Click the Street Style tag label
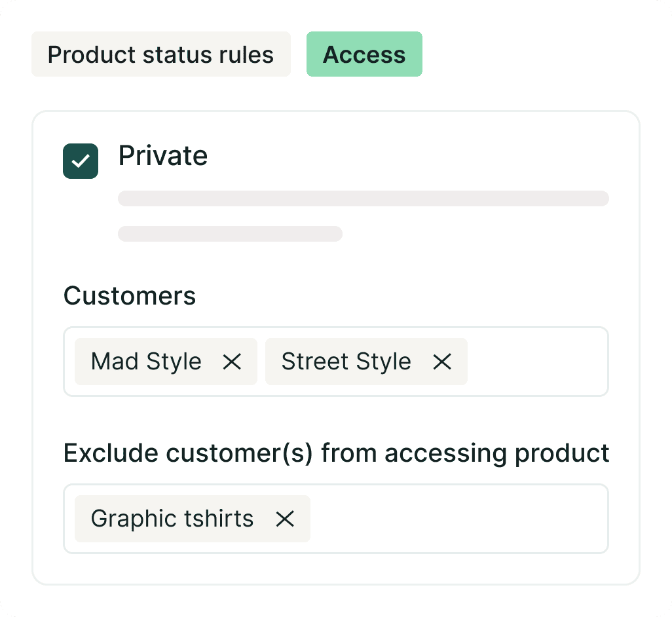This screenshot has width=672, height=617. 346,362
